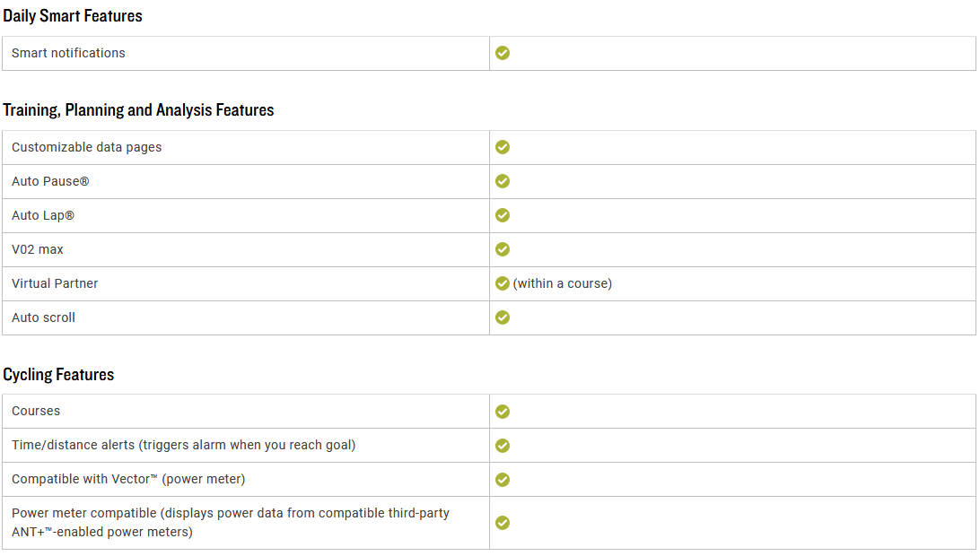980x556 pixels.
Task: Click the Smart notifications label
Action: coord(68,53)
